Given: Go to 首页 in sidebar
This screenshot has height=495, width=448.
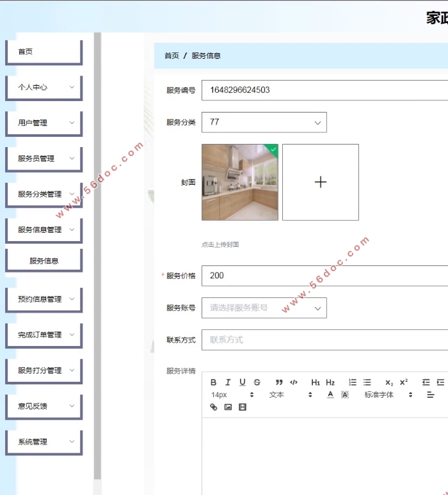Looking at the screenshot, I should click(x=44, y=52).
